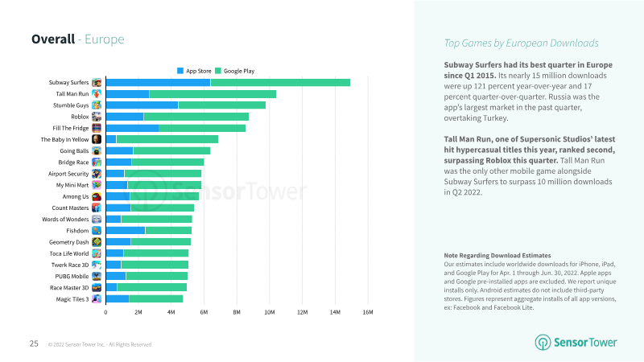644x362 pixels.
Task: Click the page number 25
Action: tap(35, 343)
